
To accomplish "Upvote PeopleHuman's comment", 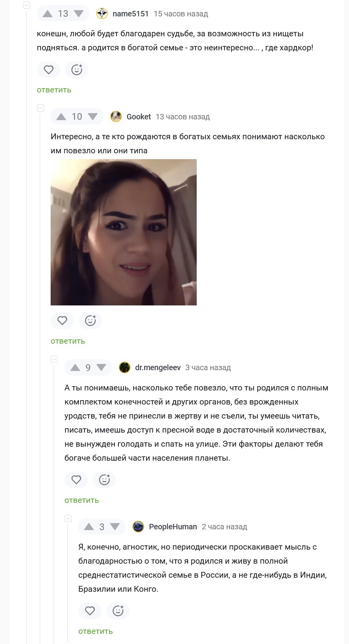I will [x=89, y=527].
